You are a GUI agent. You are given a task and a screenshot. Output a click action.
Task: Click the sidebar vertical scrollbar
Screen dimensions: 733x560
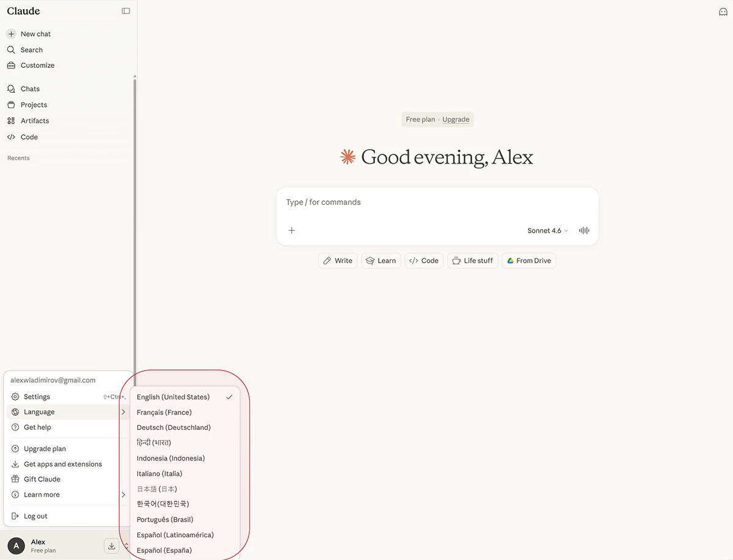[x=134, y=220]
